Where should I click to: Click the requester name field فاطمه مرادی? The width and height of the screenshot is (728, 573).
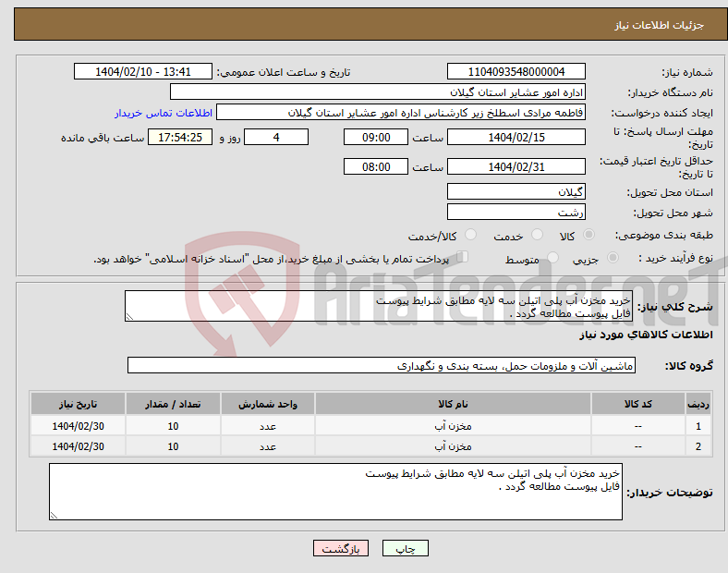coord(401,113)
